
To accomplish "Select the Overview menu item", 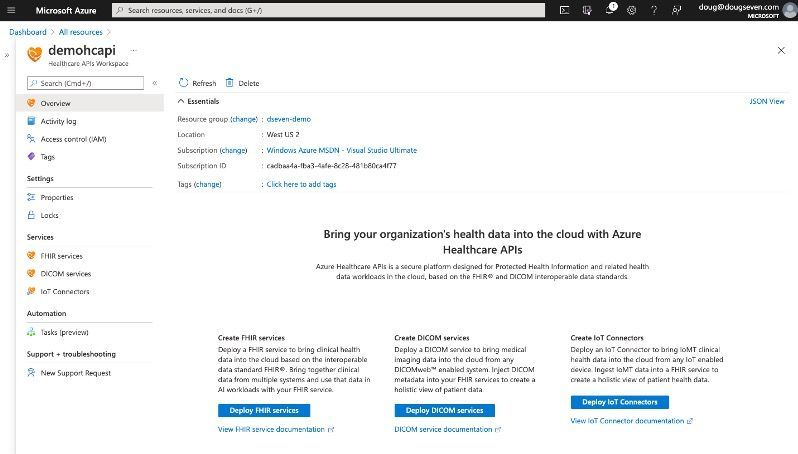I will 90,103.
